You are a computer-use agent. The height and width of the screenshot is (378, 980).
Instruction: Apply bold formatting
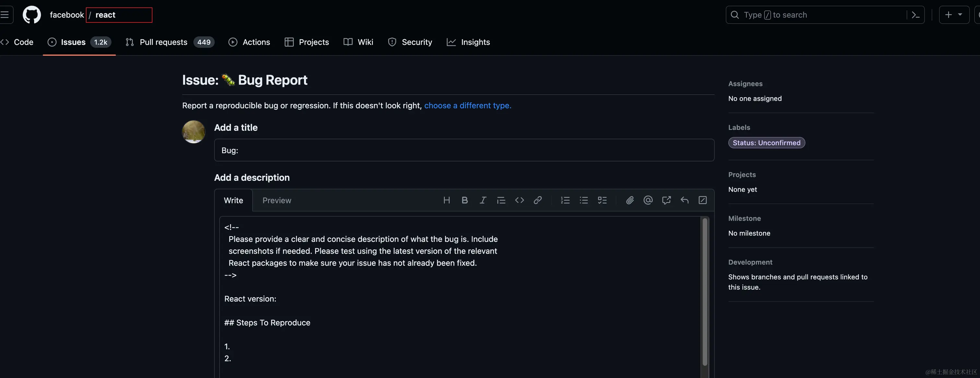coord(464,200)
